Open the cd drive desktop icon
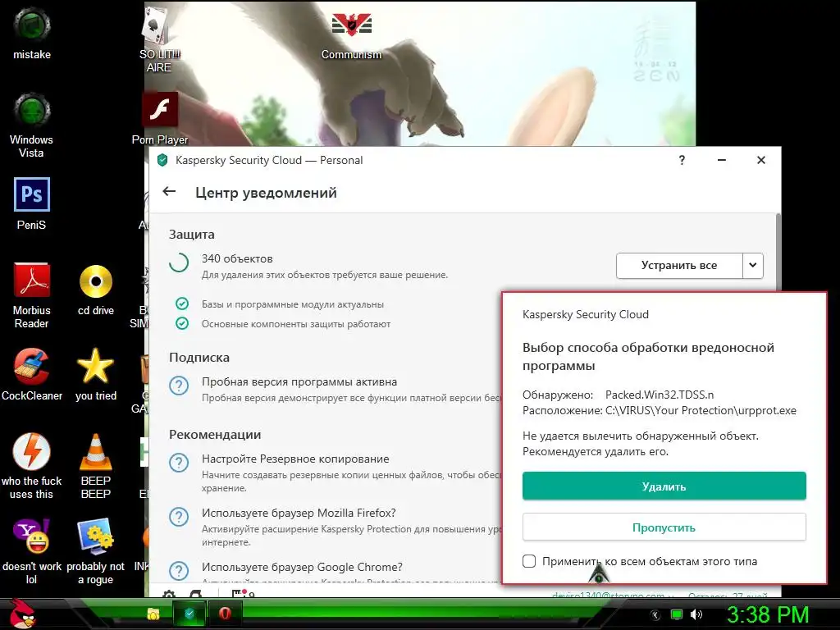 coord(96,290)
